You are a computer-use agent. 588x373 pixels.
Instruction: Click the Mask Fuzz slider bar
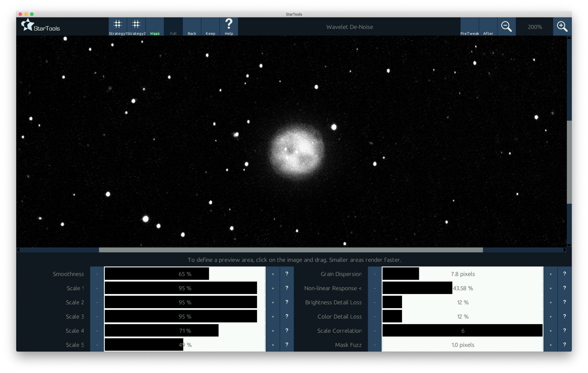pos(462,345)
